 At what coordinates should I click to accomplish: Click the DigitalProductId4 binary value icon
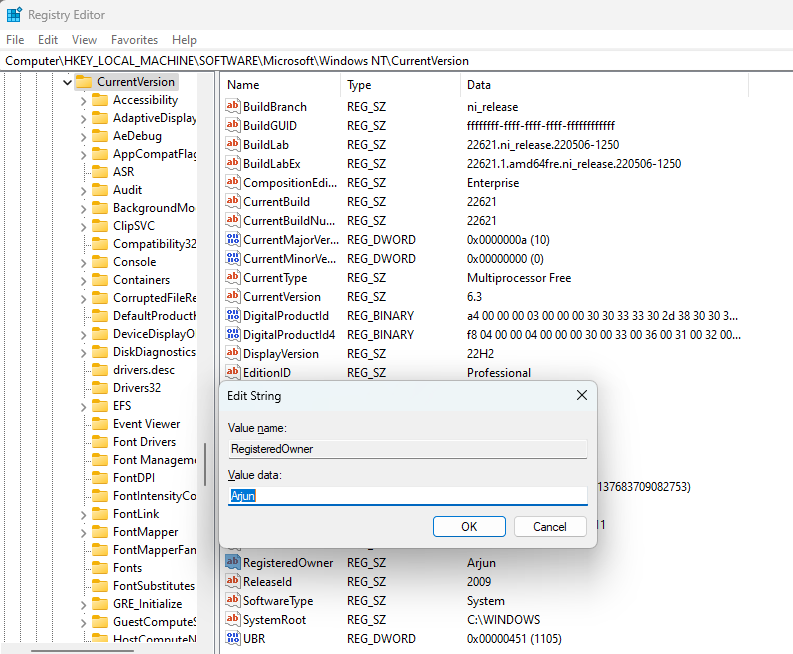(x=233, y=334)
